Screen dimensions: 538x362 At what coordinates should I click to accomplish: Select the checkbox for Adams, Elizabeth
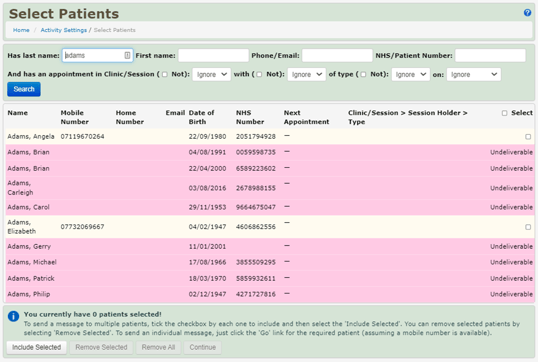coord(528,227)
